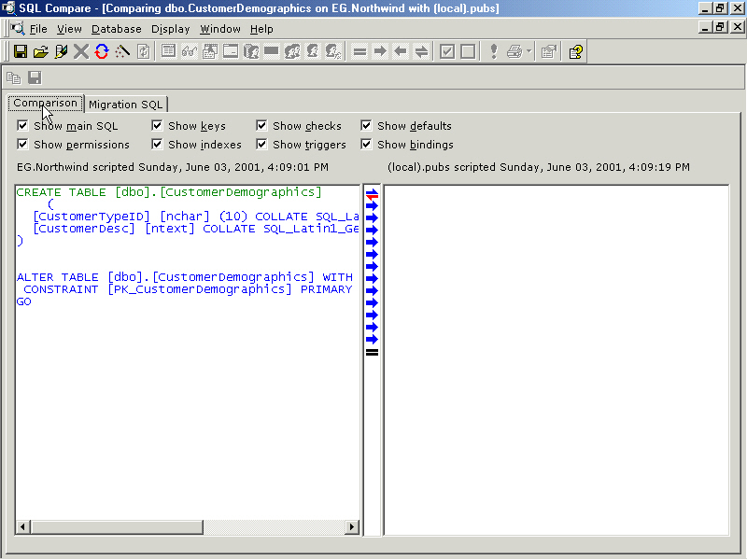Click the horizontal scrollbar thumb under SQL pane

pyautogui.click(x=117, y=526)
